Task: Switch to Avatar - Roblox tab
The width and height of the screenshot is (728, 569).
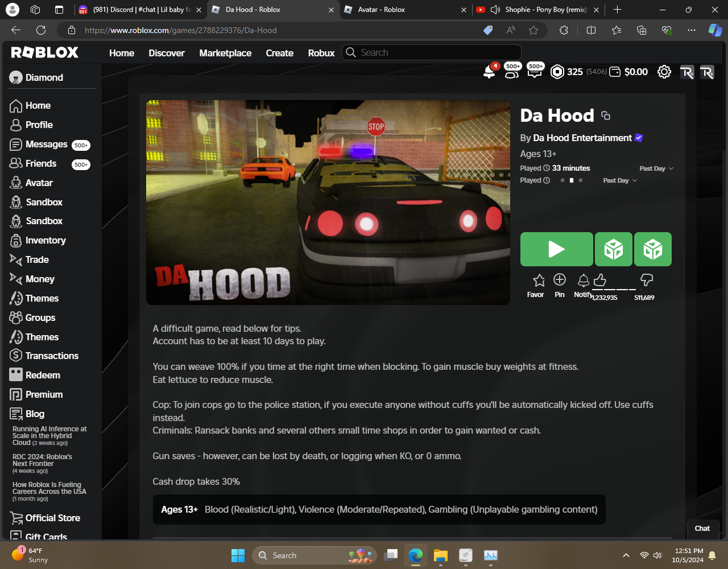Action: pos(405,10)
